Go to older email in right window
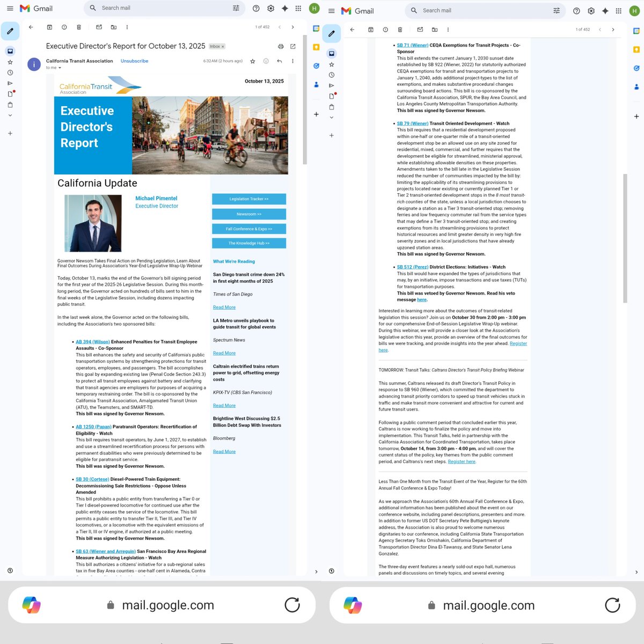 pos(613,30)
